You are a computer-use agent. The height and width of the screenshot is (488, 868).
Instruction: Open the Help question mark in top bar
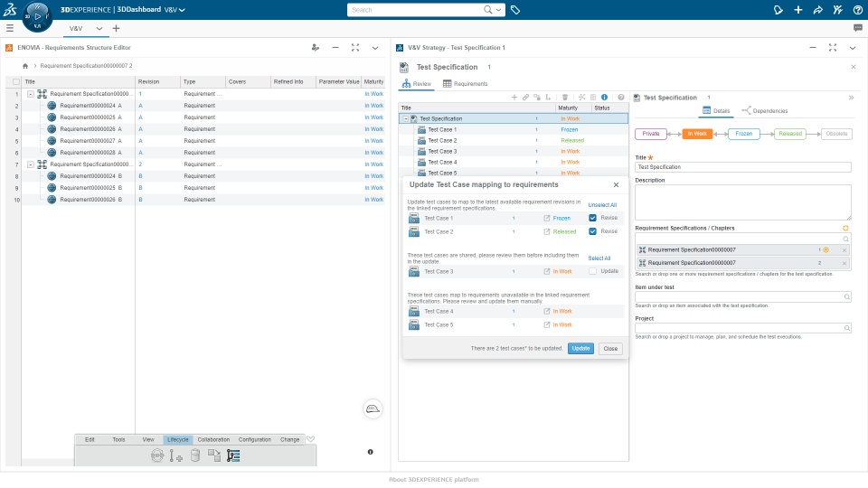pyautogui.click(x=857, y=9)
